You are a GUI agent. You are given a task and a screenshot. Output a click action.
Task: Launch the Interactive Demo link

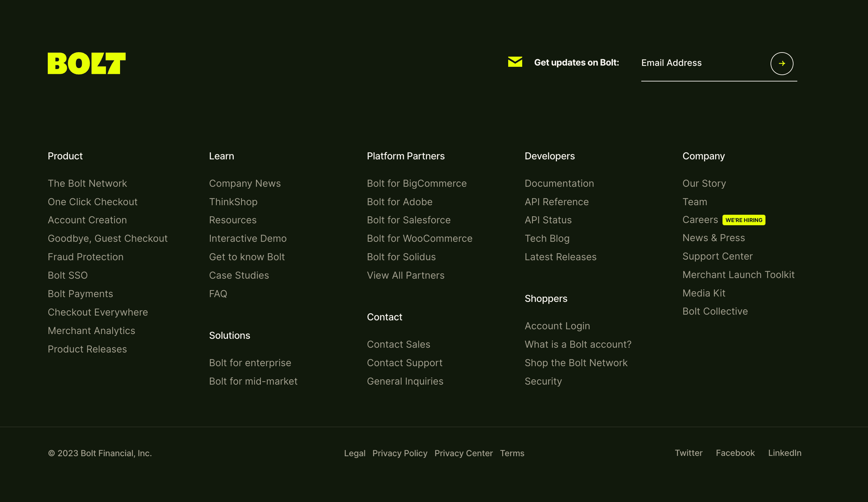click(x=248, y=239)
